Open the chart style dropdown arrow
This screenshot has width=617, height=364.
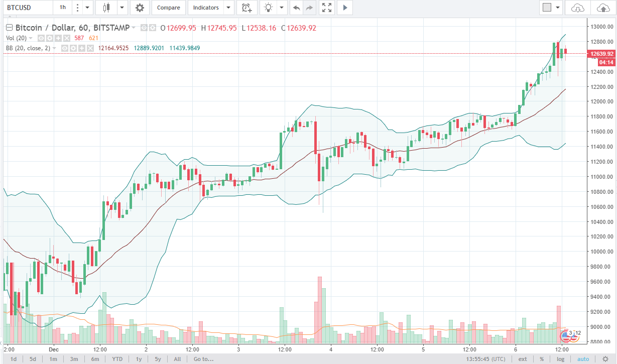pos(121,8)
